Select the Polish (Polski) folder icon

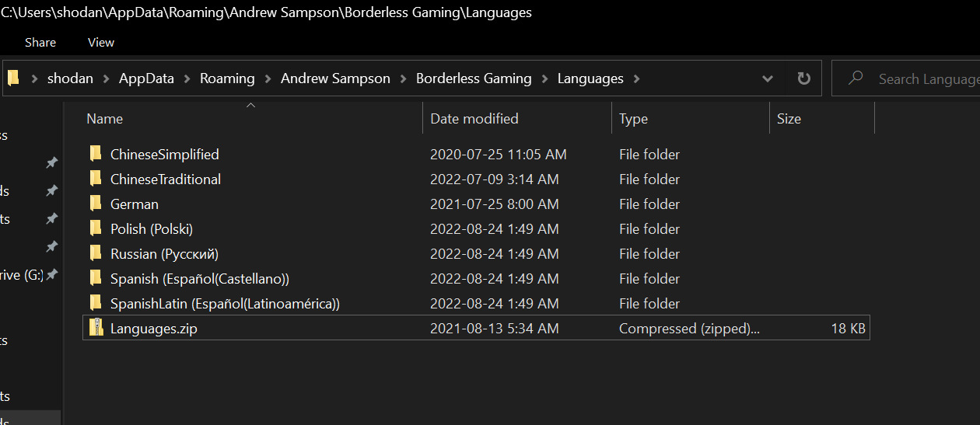pos(96,228)
